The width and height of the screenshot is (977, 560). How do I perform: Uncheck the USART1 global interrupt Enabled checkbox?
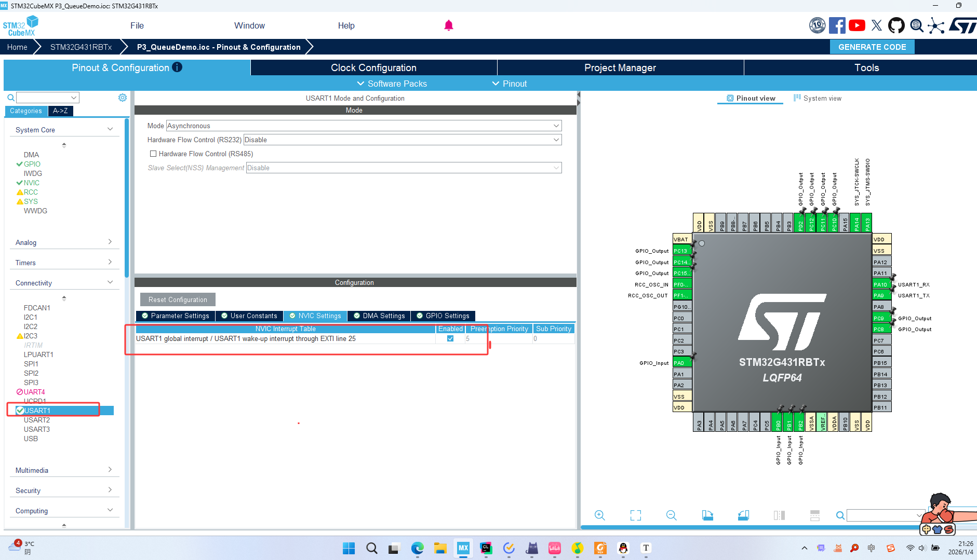(x=450, y=338)
